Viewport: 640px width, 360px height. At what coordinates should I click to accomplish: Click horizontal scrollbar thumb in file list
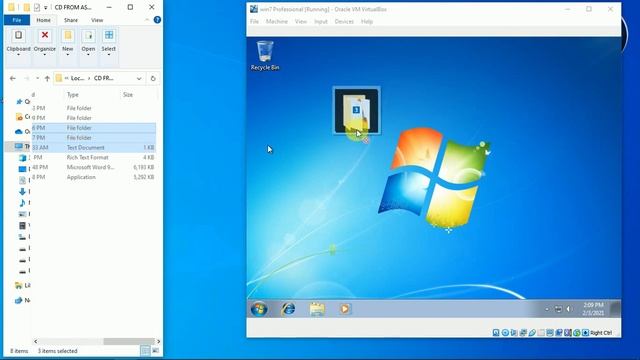(x=129, y=341)
